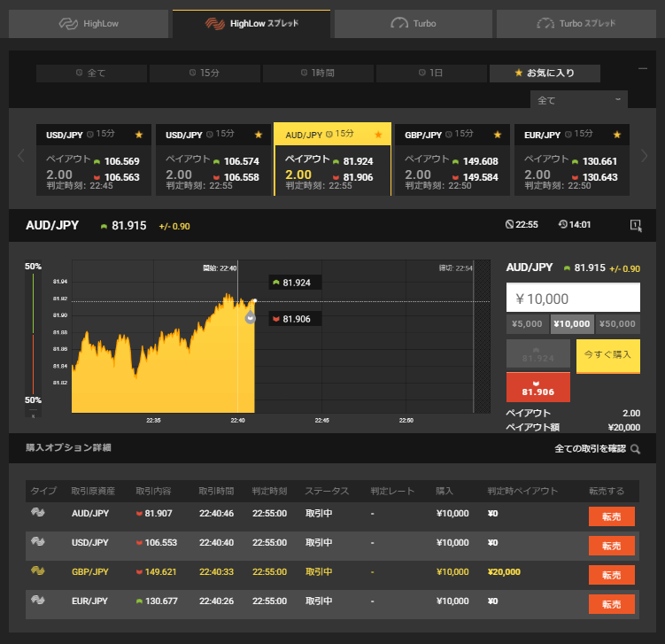Viewport: 665px width, 644px height.
Task: Set amount to ¥10,000 preset
Action: click(x=572, y=324)
